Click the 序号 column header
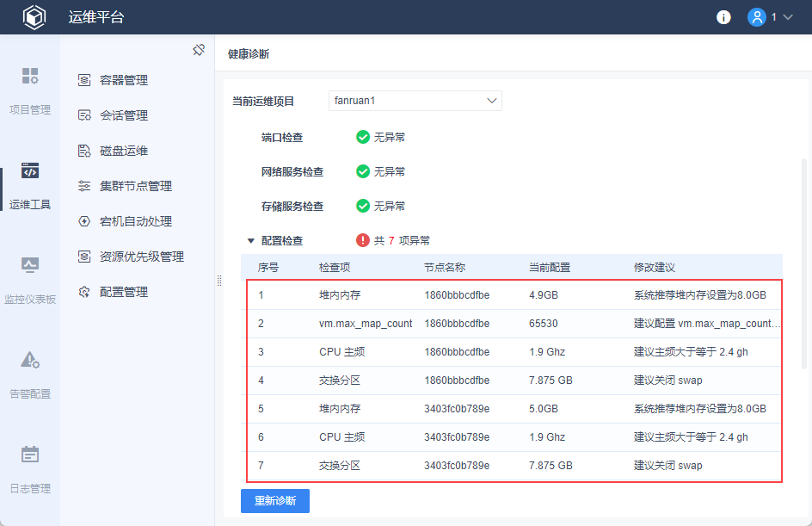Image resolution: width=812 pixels, height=526 pixels. click(x=268, y=268)
